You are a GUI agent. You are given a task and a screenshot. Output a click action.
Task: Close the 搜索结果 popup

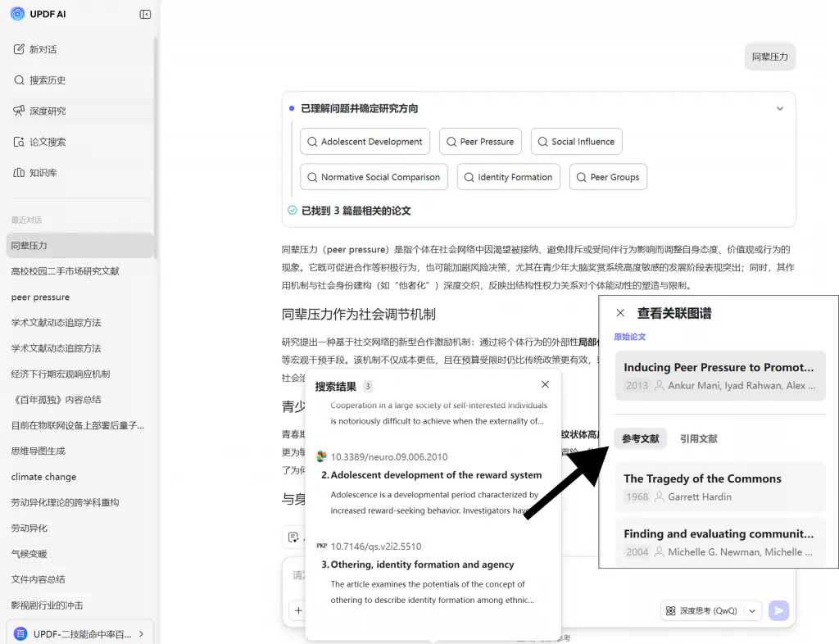pos(545,385)
